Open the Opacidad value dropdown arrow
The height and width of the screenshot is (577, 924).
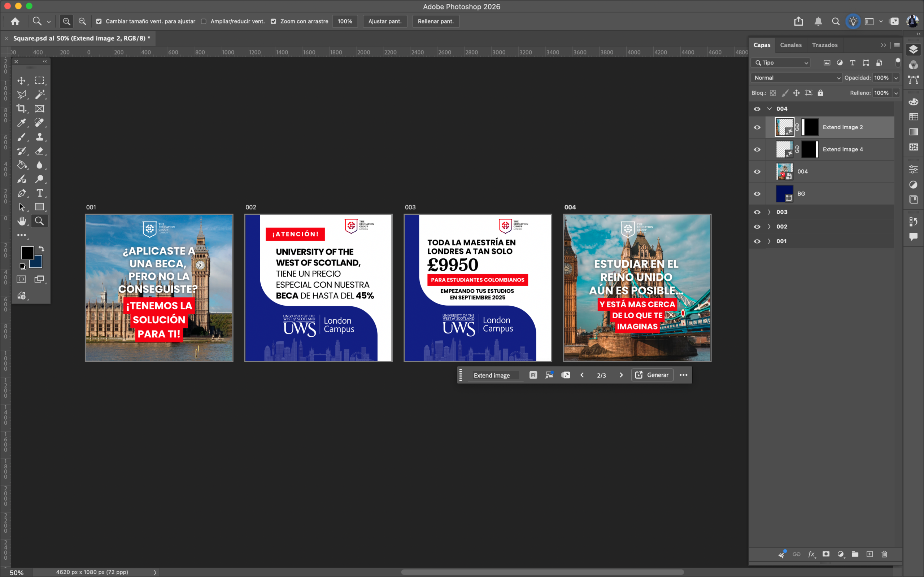[896, 78]
